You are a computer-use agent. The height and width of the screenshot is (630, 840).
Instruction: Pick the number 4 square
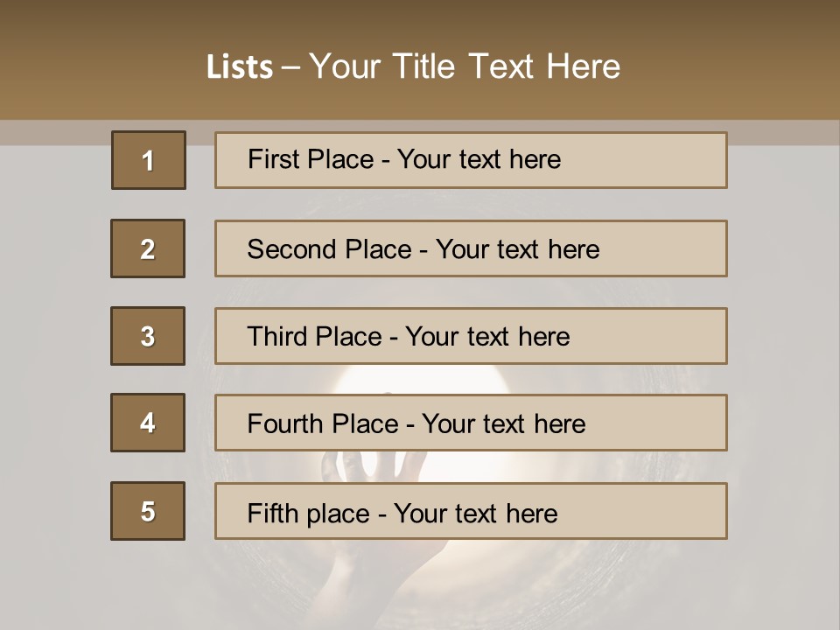point(148,423)
